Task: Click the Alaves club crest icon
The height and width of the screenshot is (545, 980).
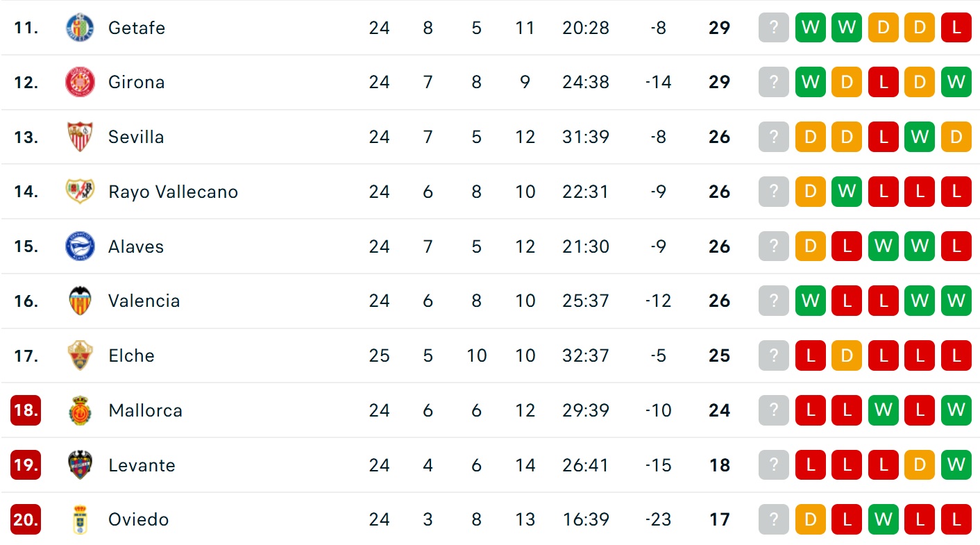Action: (80, 246)
